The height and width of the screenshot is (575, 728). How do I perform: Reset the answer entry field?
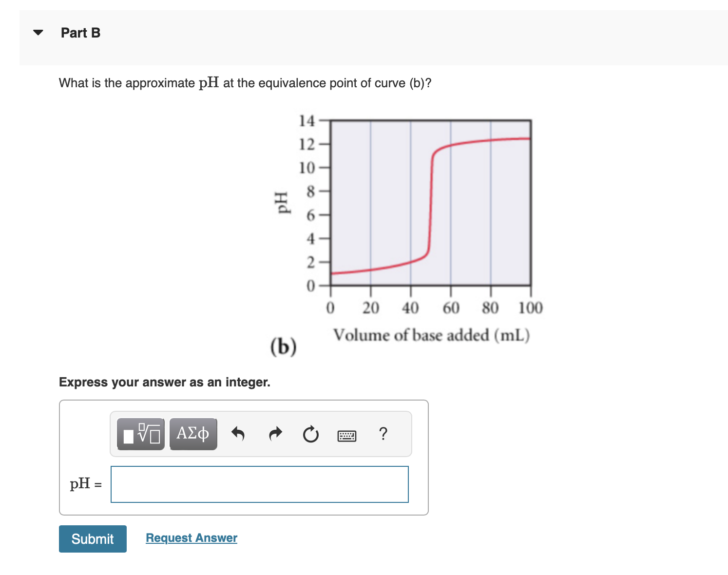pyautogui.click(x=310, y=434)
